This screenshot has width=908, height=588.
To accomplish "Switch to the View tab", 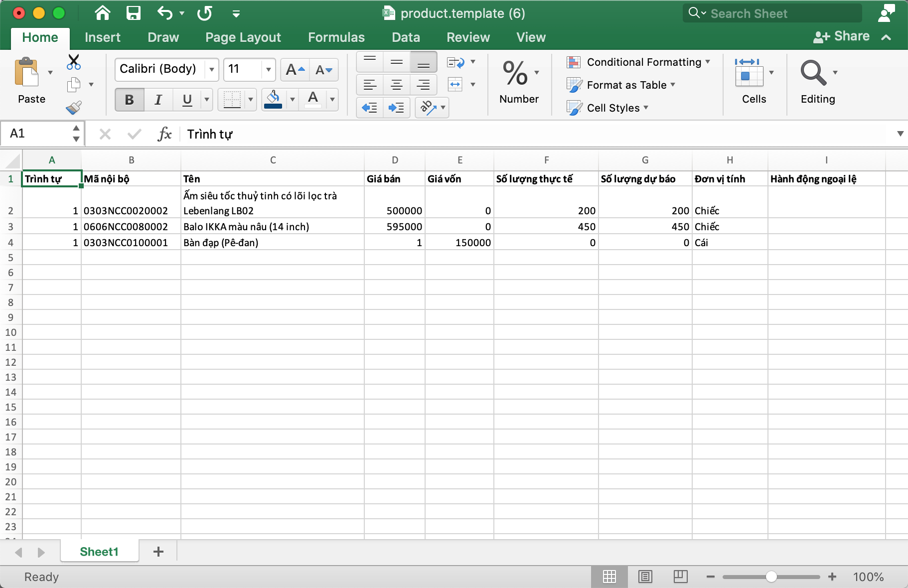I will click(531, 37).
